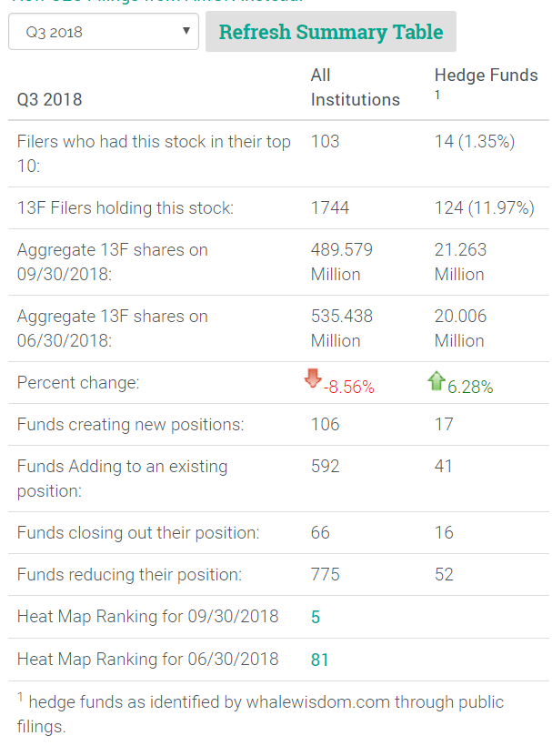Click 1744 13F filers count
The image size is (552, 756).
point(330,208)
